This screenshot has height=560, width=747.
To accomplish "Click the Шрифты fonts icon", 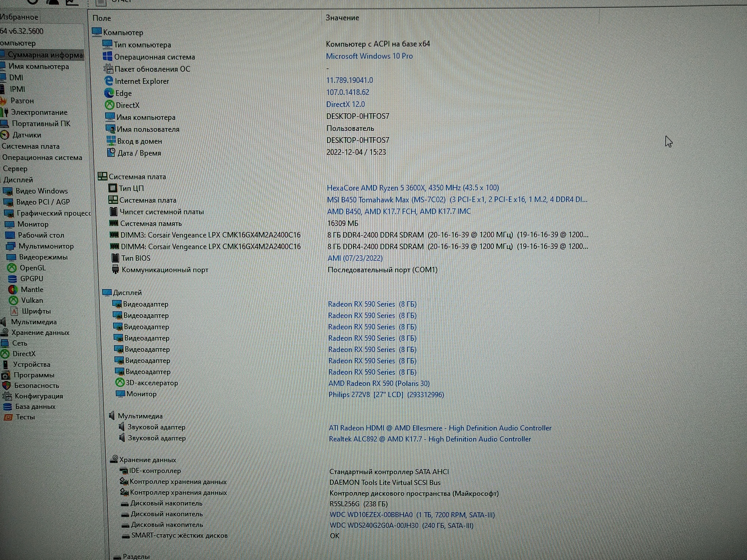I will (x=14, y=311).
